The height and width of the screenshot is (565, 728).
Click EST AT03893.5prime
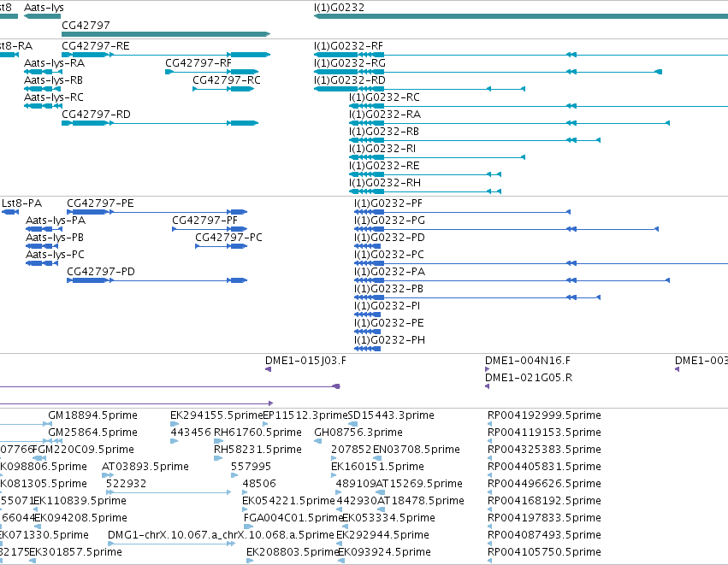145,467
